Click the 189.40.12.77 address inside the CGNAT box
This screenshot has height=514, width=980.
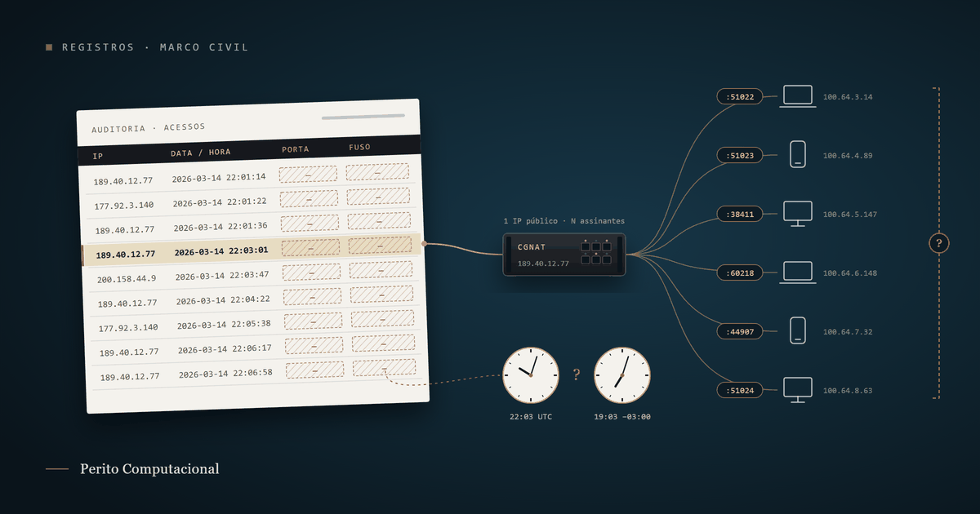[x=544, y=264]
